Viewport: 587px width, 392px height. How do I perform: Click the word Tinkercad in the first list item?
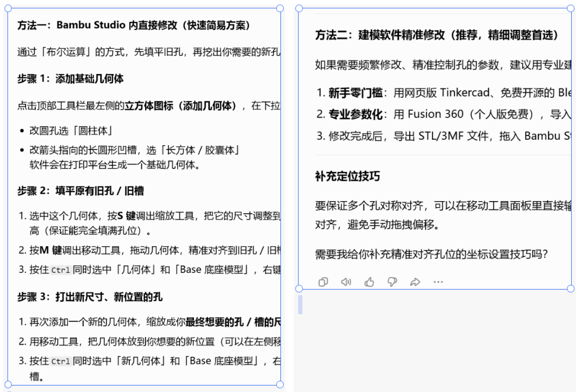pyautogui.click(x=465, y=92)
